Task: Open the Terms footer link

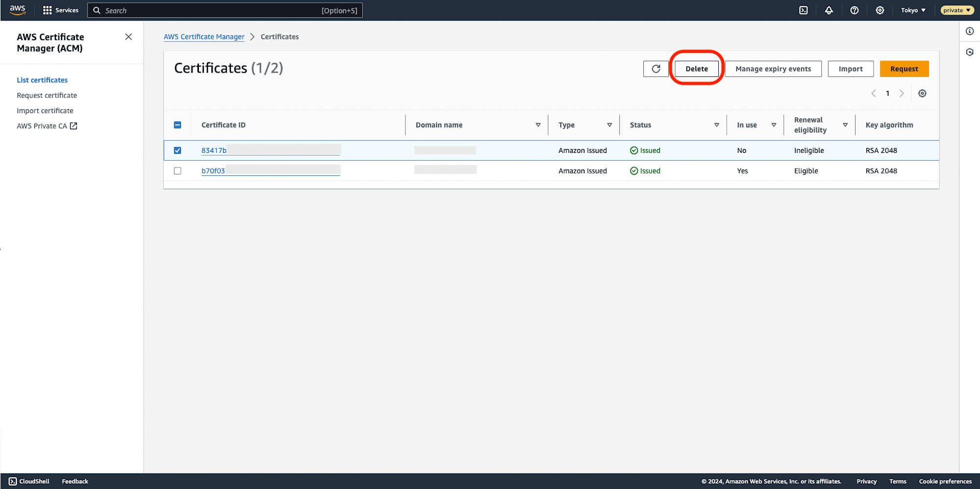Action: pyautogui.click(x=898, y=481)
